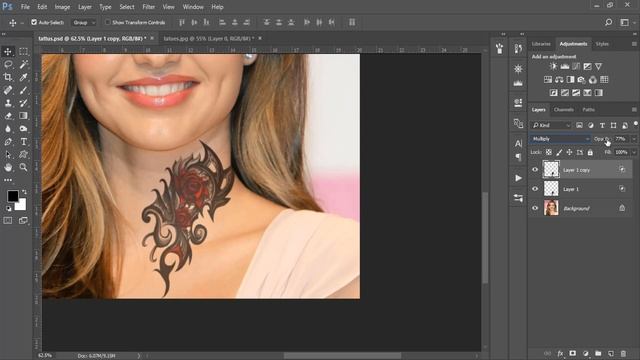Open the Kind filter dropdown
Viewport: 640px width, 360px height.
(x=551, y=125)
